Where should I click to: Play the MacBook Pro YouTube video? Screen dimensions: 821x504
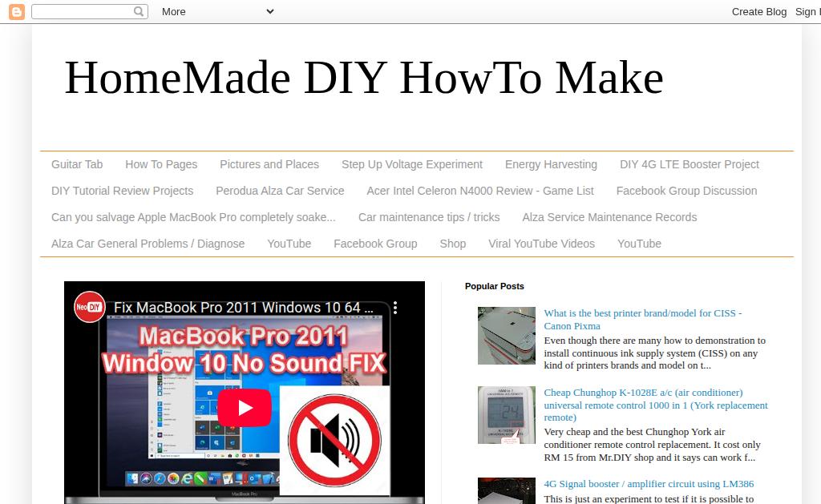pos(244,408)
